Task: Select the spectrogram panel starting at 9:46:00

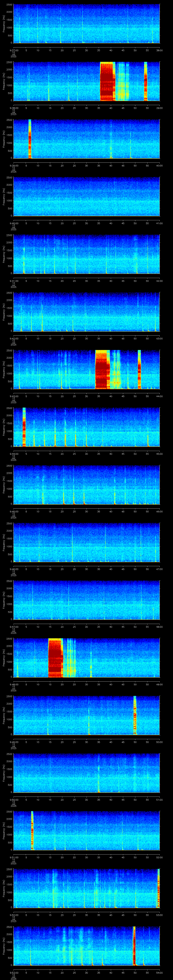Action: (86, 543)
